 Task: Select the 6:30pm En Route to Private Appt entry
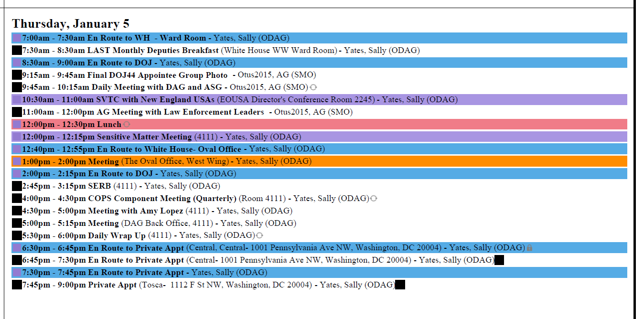pos(319,248)
